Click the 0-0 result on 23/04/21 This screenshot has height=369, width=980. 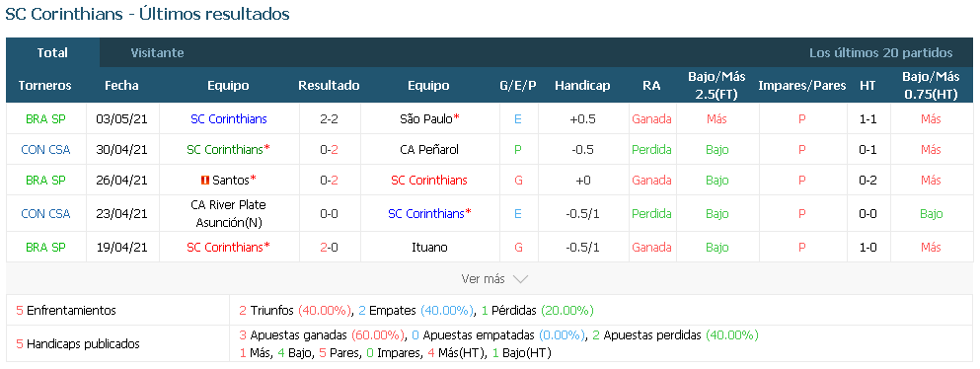[x=330, y=213]
